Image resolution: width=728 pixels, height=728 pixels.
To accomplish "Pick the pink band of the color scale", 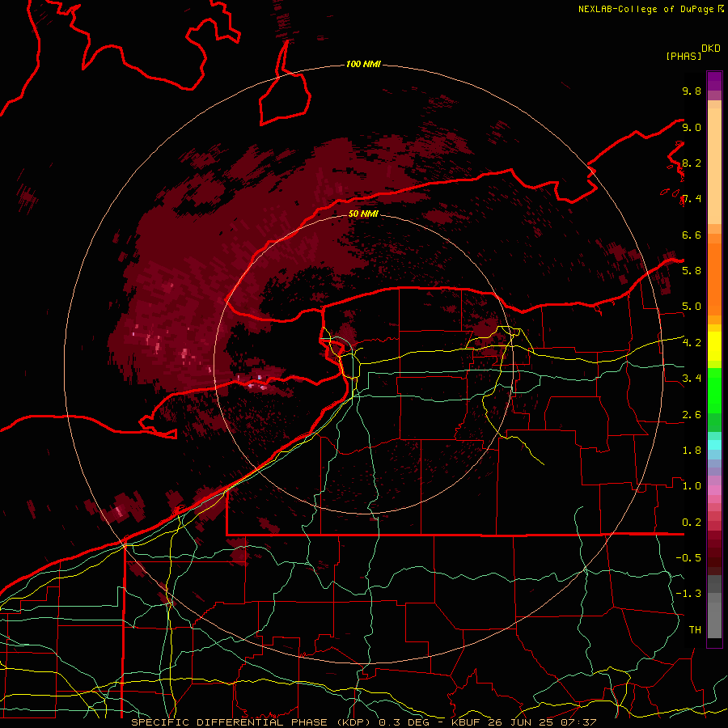I will (x=714, y=490).
